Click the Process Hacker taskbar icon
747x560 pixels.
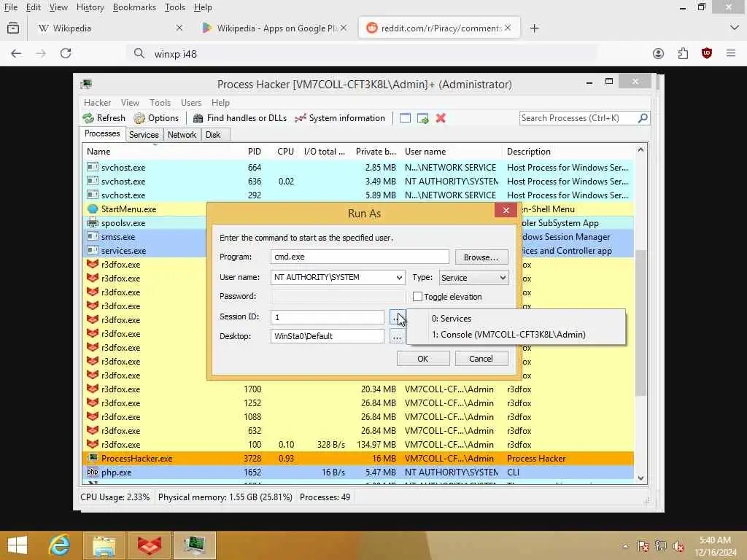tap(194, 545)
